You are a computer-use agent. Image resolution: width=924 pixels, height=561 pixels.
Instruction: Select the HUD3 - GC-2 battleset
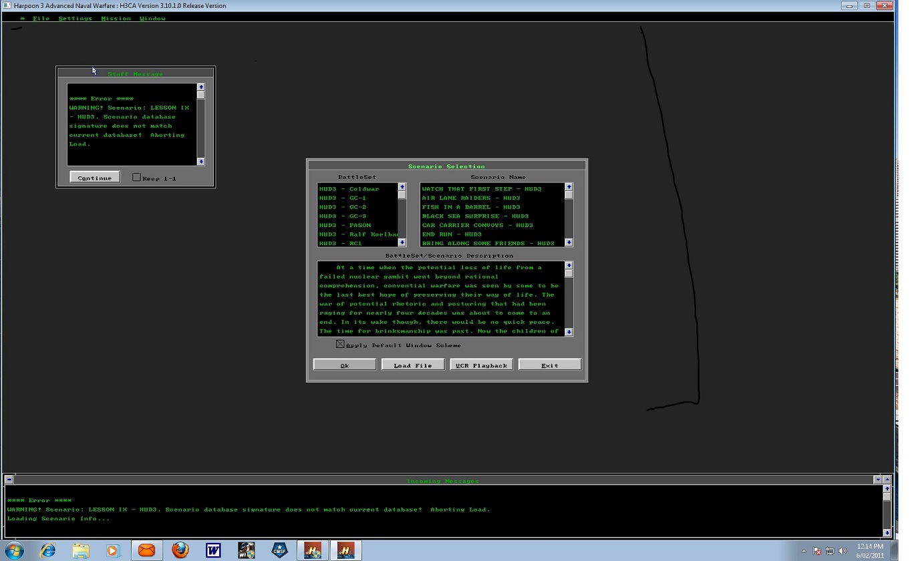point(342,207)
